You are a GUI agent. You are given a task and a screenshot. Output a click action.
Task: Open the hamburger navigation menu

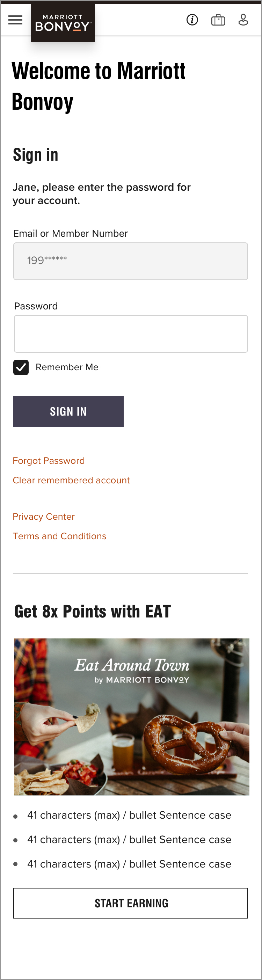coord(16,20)
